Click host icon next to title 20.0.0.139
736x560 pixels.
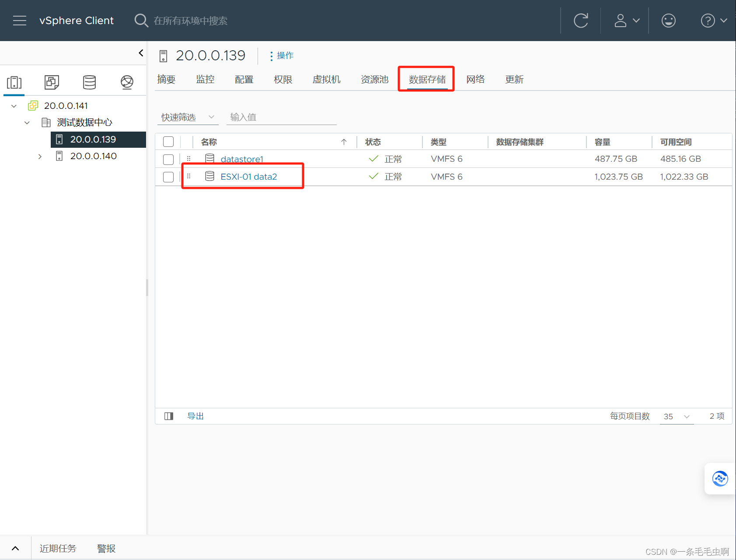pos(164,56)
